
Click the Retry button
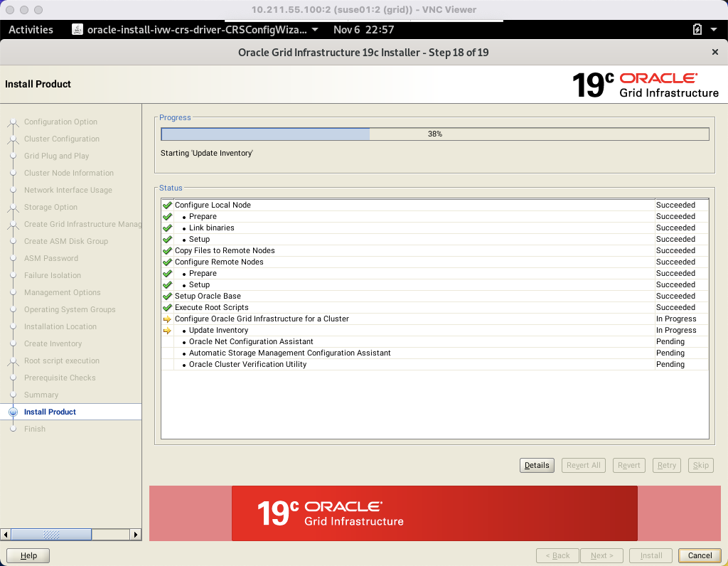tap(666, 465)
